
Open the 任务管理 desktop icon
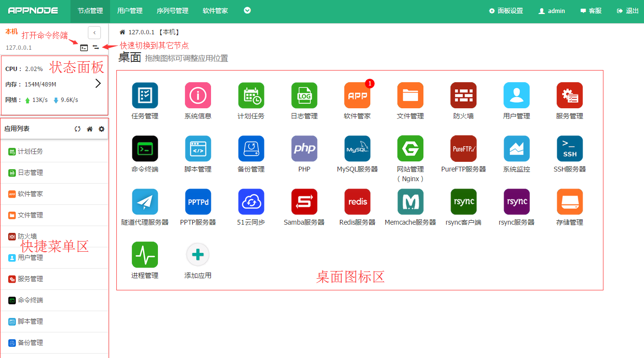145,95
